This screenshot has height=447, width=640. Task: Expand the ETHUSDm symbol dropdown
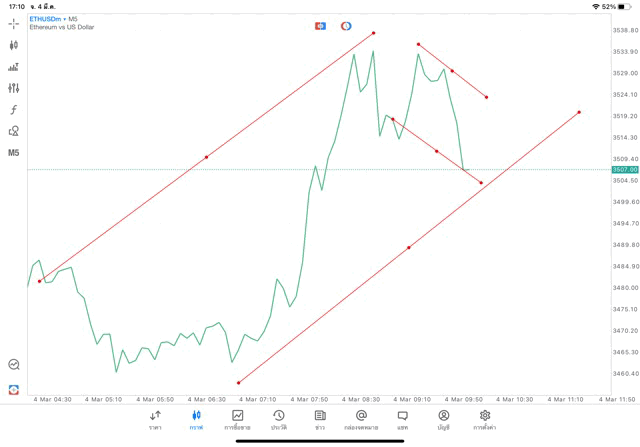pos(48,19)
